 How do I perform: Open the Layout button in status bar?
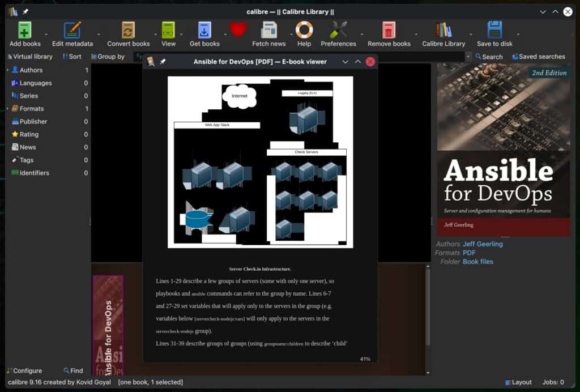point(518,382)
